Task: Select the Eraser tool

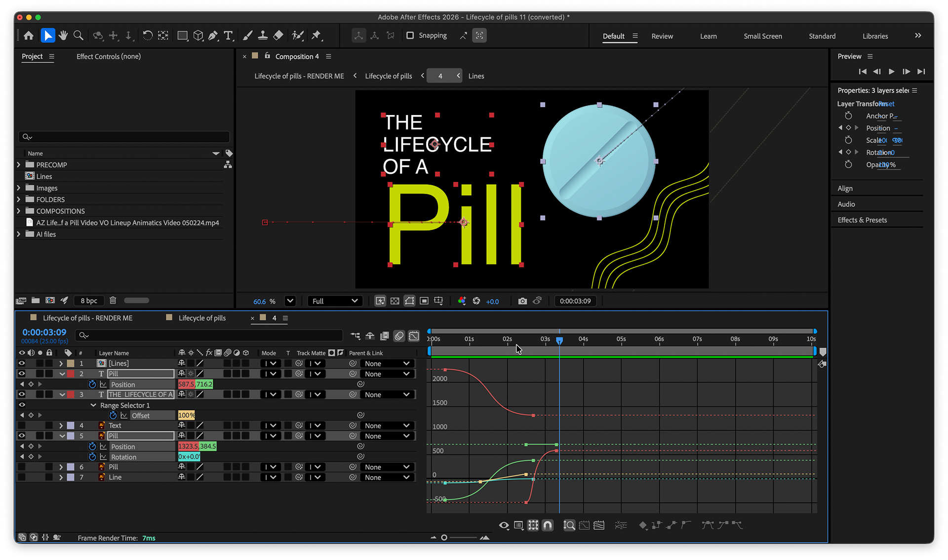Action: (278, 36)
